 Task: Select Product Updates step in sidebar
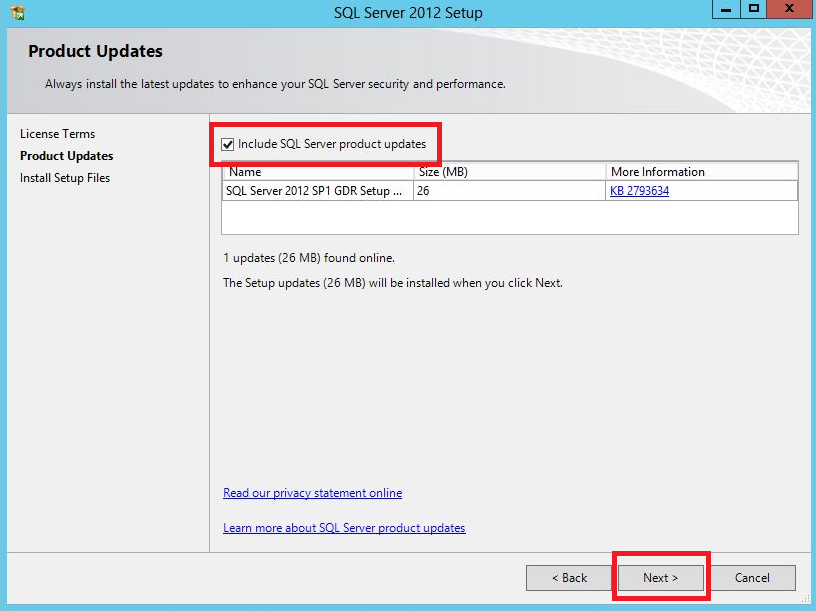[67, 156]
